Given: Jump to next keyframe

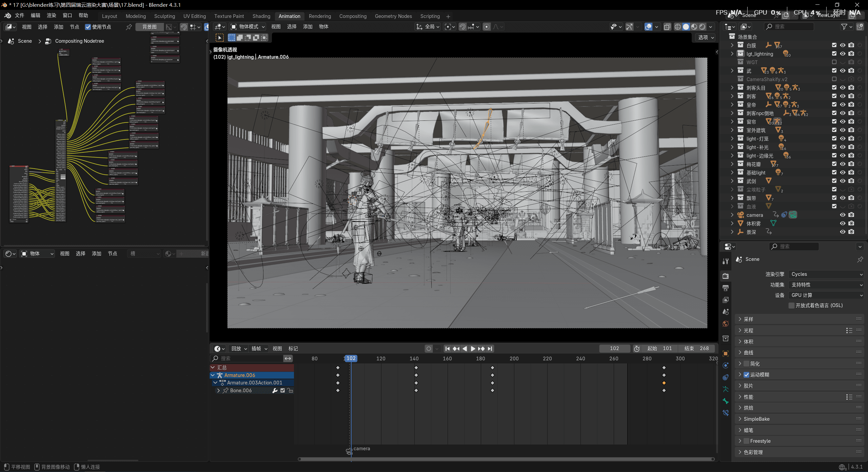Looking at the screenshot, I should (481, 348).
